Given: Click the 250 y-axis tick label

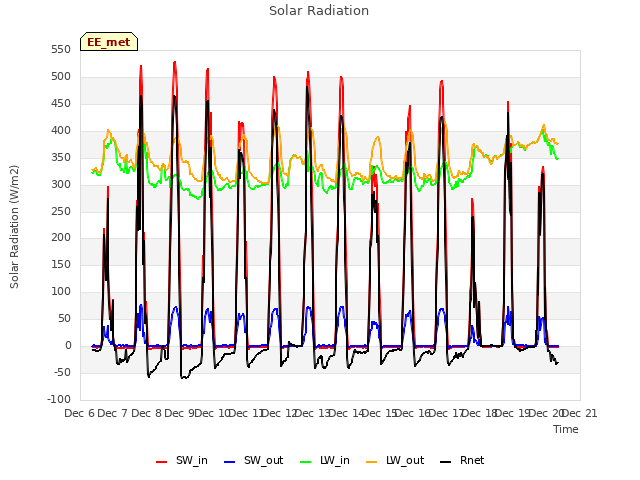Looking at the screenshot, I should (61, 211).
